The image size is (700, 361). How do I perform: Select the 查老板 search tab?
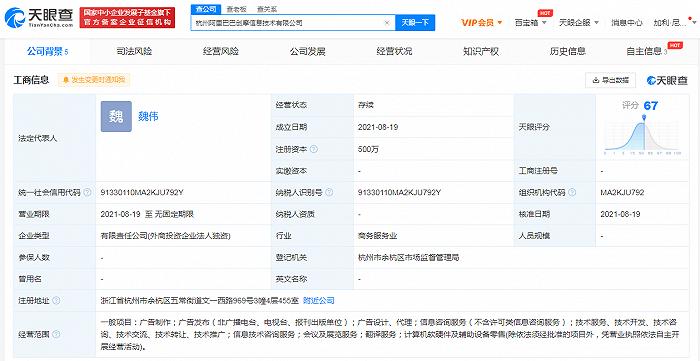coord(237,9)
